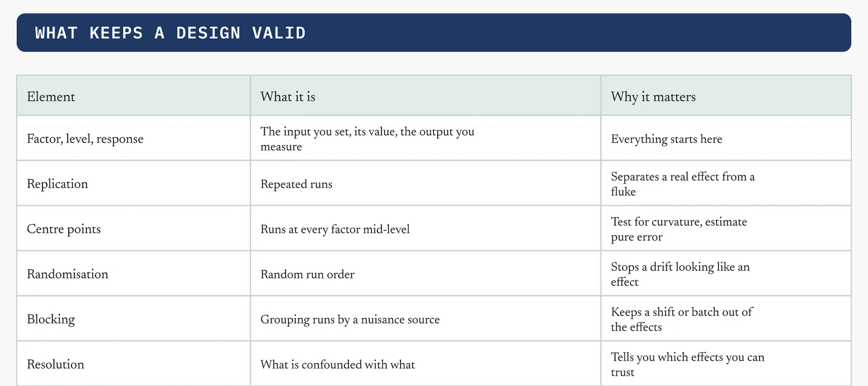Click 'Test for curvature, estimate pure error'
Screen dimensions: 868x386
(679, 229)
